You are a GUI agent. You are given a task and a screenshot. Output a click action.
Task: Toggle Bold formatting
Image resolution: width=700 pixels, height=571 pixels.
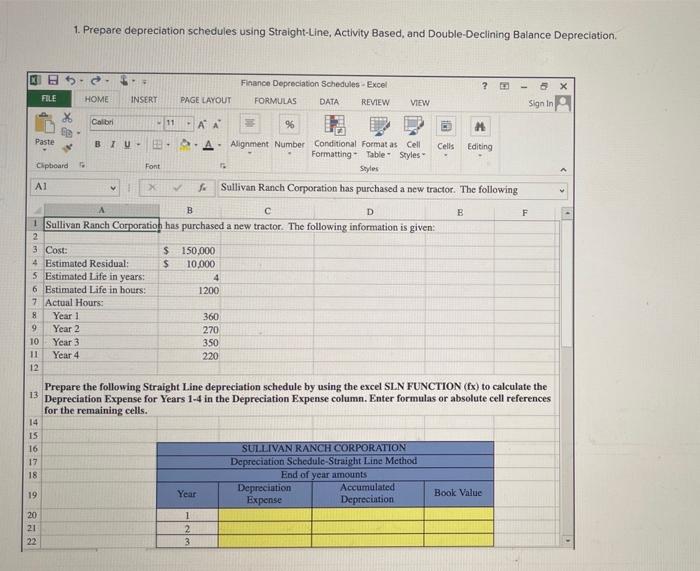98,144
